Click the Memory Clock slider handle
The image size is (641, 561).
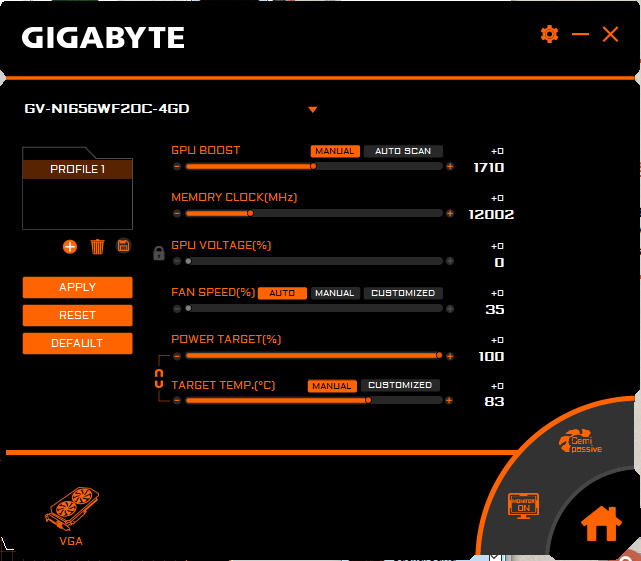click(x=250, y=213)
